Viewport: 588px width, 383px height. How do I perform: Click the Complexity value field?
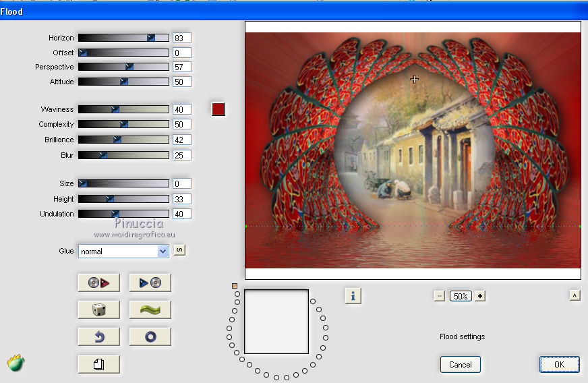click(x=182, y=124)
